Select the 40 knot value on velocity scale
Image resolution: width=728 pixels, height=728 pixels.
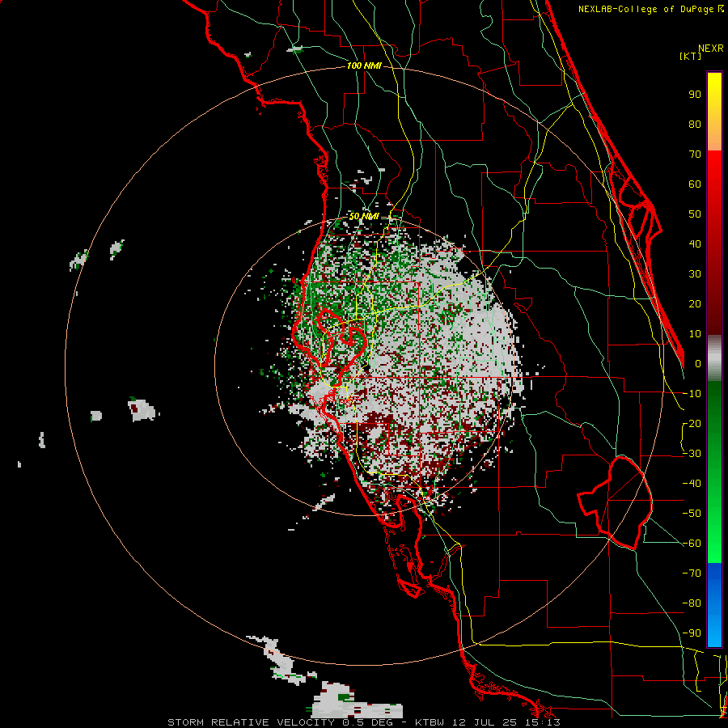tap(695, 244)
